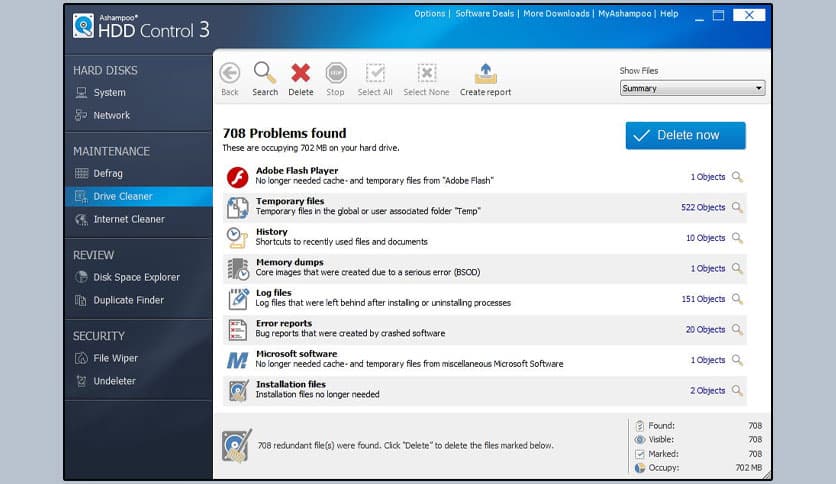Image resolution: width=836 pixels, height=484 pixels.
Task: Click the Delete now button
Action: [x=686, y=135]
